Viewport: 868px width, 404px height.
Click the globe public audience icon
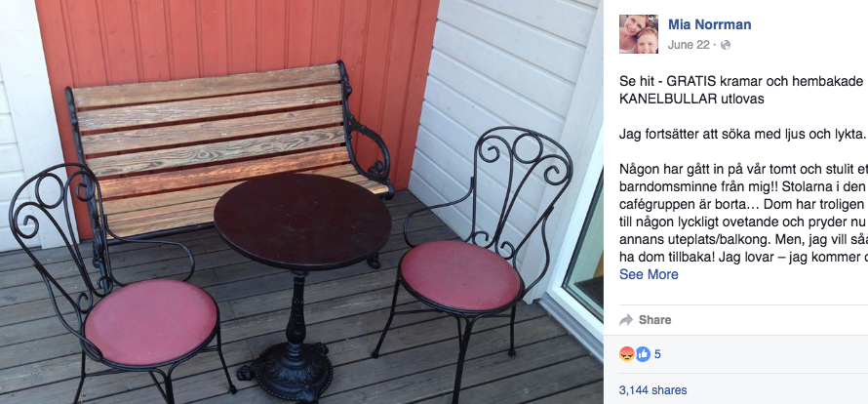click(726, 46)
